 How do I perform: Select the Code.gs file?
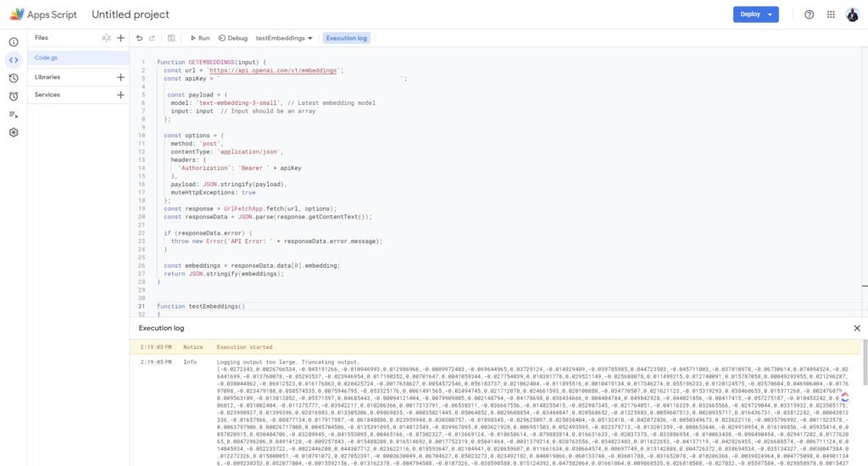(x=79, y=58)
